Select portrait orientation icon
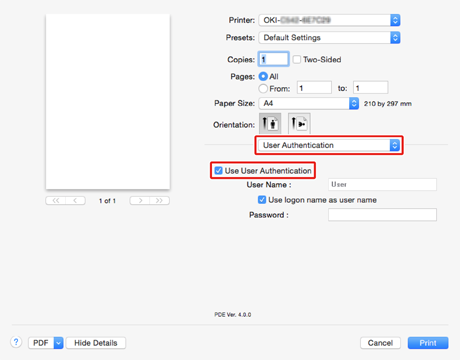The width and height of the screenshot is (460, 360). pos(270,123)
